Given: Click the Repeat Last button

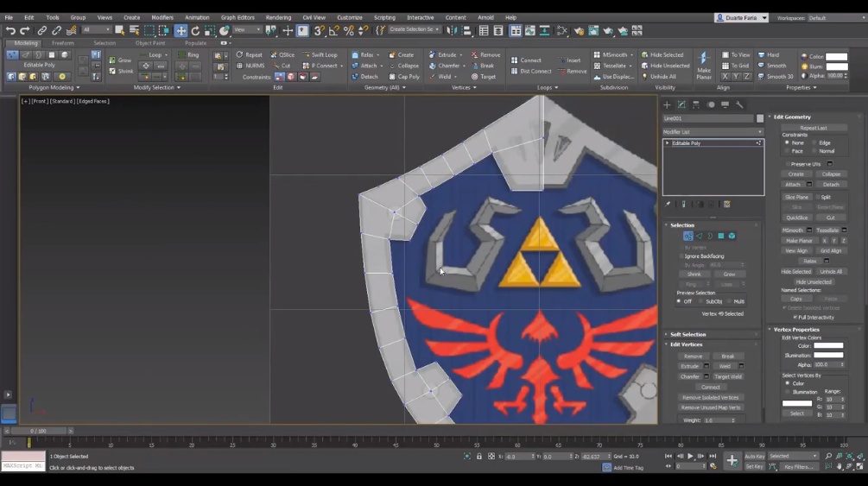Looking at the screenshot, I should [x=814, y=128].
